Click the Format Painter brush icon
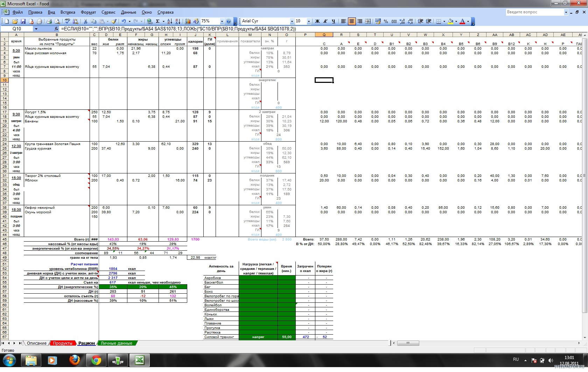This screenshot has width=588, height=372. pyautogui.click(x=114, y=21)
